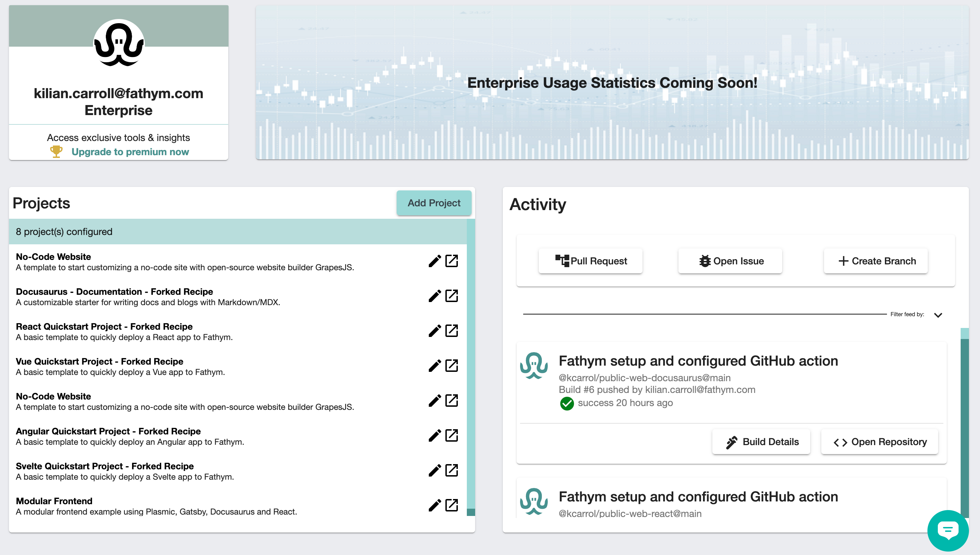Select the React Quickstart Project - Forked Recipe title
This screenshot has width=980, height=555.
click(x=104, y=327)
